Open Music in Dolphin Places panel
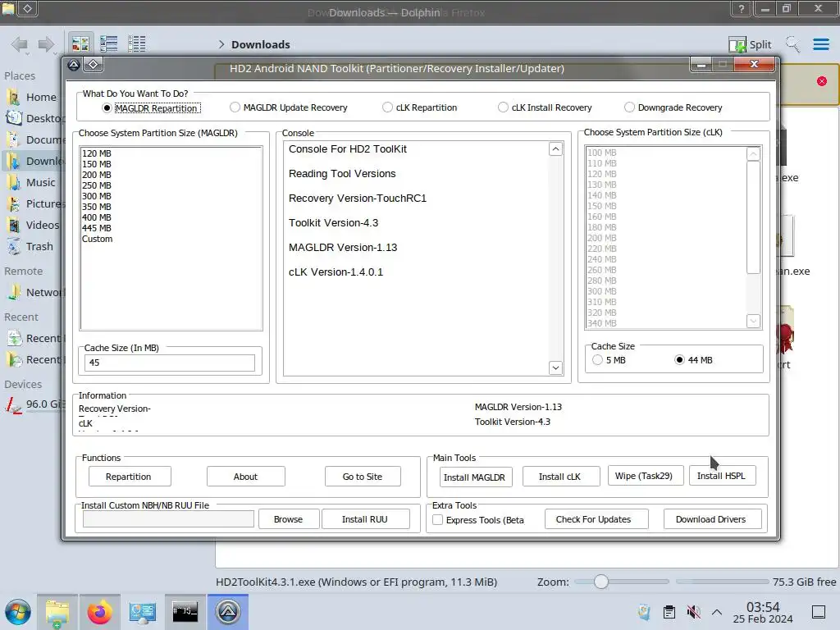The width and height of the screenshot is (840, 630). (x=33, y=183)
